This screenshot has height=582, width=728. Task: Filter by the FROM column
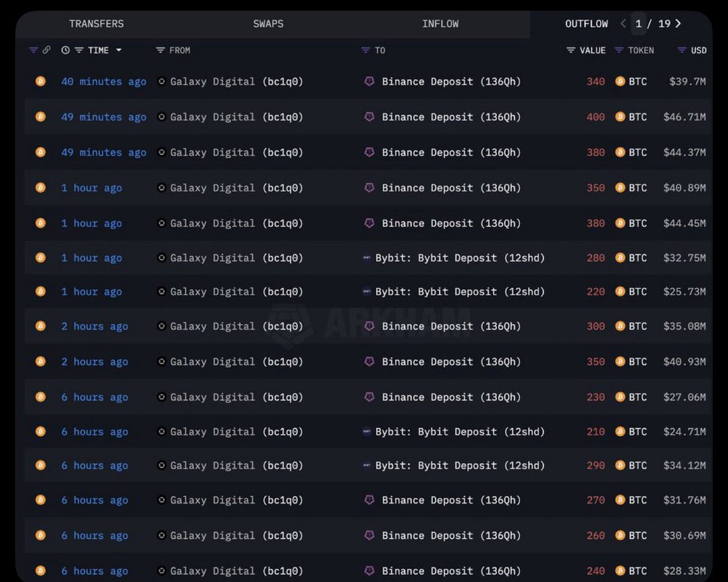[x=160, y=50]
